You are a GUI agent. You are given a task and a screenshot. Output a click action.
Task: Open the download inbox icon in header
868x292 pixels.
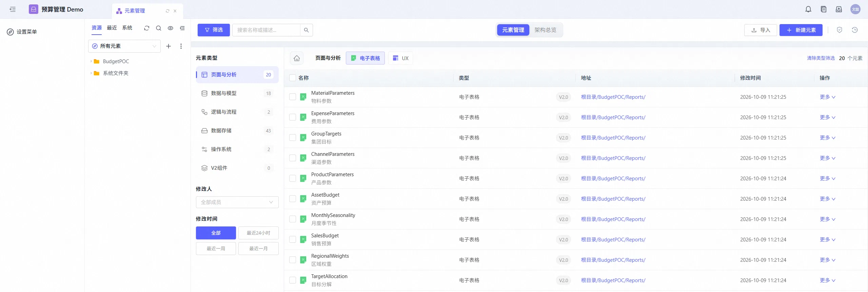coord(839,10)
